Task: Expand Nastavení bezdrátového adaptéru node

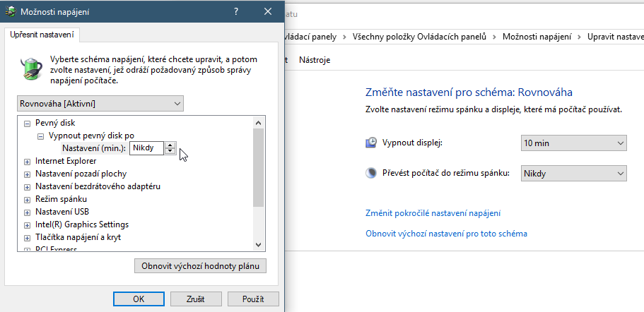Action: pos(27,187)
